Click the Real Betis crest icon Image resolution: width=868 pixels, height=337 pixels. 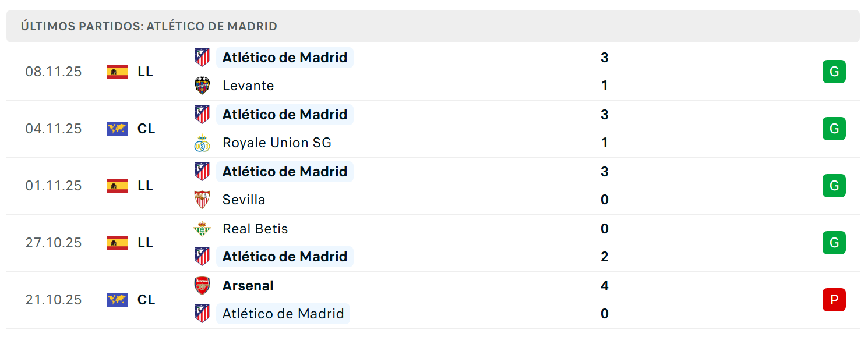pos(202,229)
